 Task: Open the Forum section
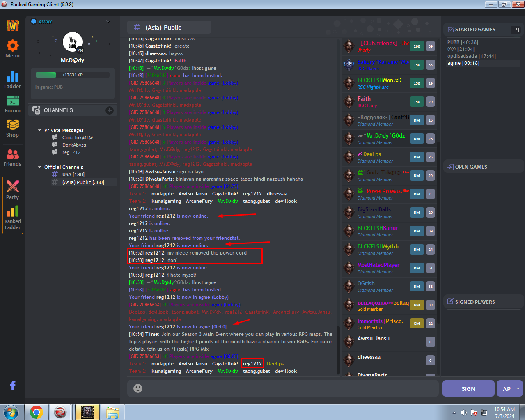click(x=12, y=104)
